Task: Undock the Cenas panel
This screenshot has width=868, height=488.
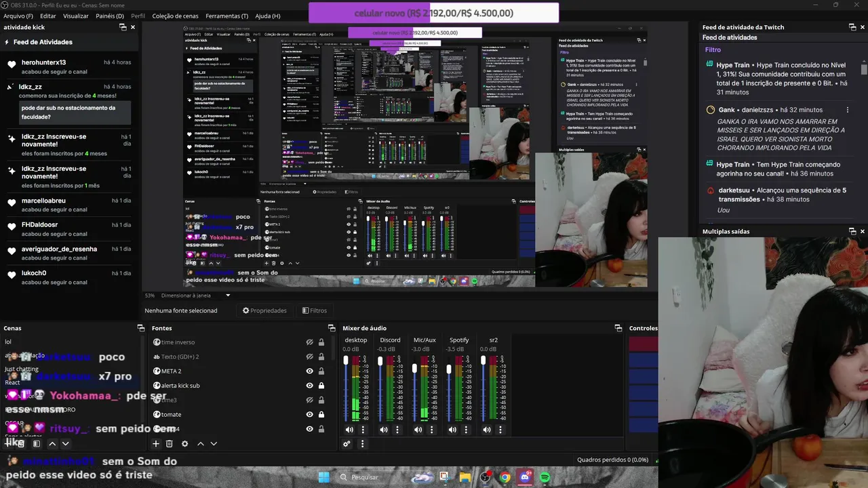Action: pos(141,328)
